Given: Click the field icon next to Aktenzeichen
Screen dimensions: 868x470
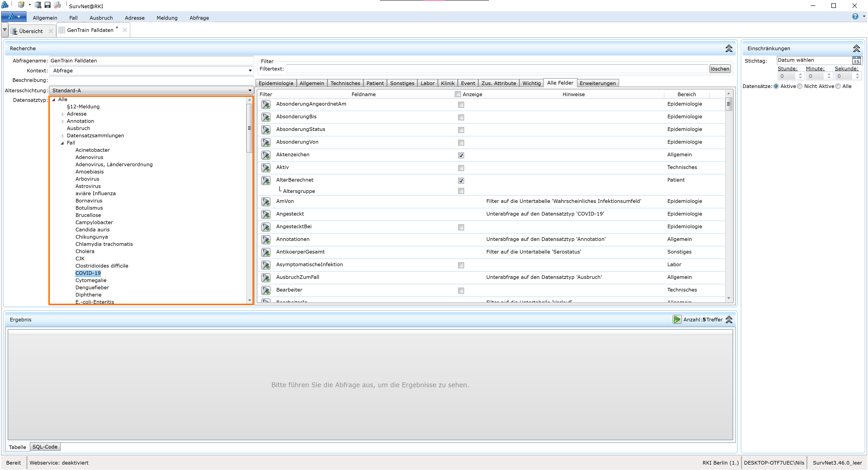Looking at the screenshot, I should pyautogui.click(x=266, y=155).
